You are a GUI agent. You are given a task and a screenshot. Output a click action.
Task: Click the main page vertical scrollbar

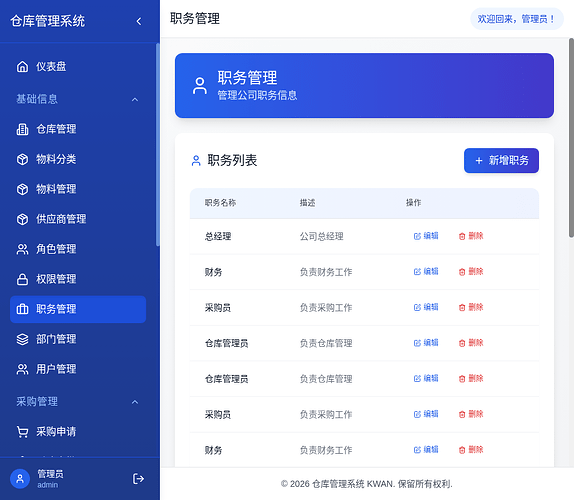pos(571,138)
